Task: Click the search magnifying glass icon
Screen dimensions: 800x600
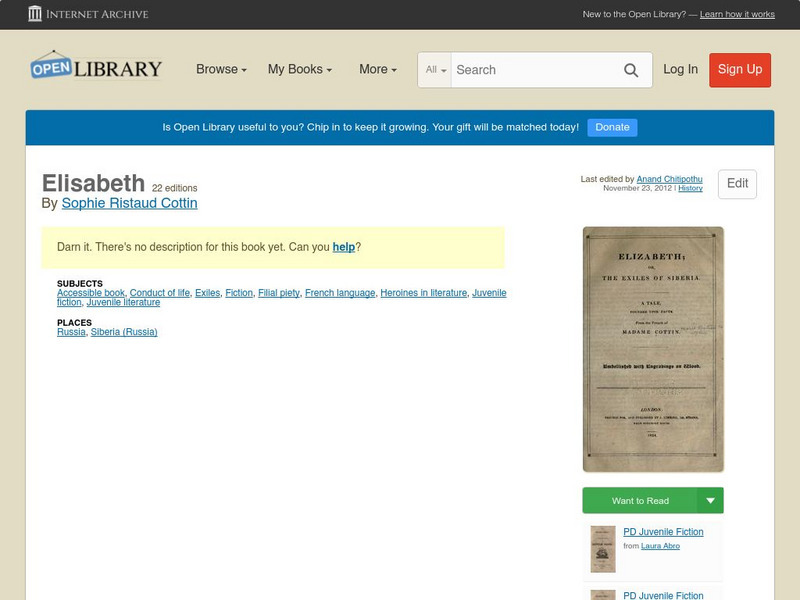Action: [632, 70]
